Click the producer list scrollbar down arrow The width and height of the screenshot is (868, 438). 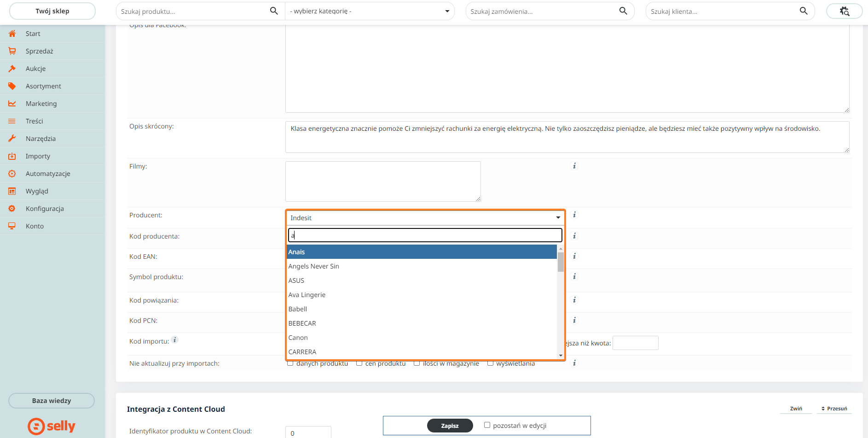tap(561, 355)
